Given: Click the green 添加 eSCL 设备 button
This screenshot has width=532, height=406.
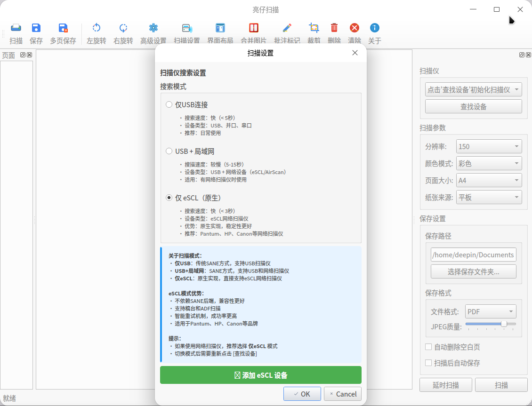Looking at the screenshot, I should click(x=260, y=375).
